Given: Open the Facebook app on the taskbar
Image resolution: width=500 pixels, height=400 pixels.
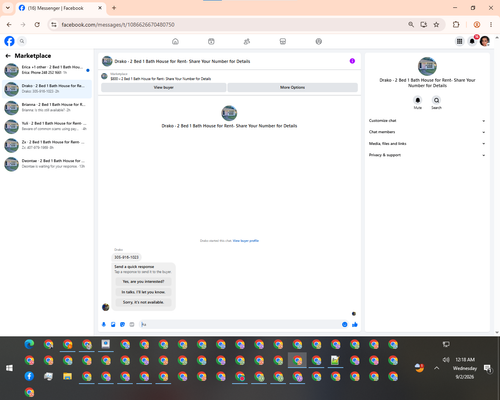Looking at the screenshot, I should pyautogui.click(x=29, y=376).
